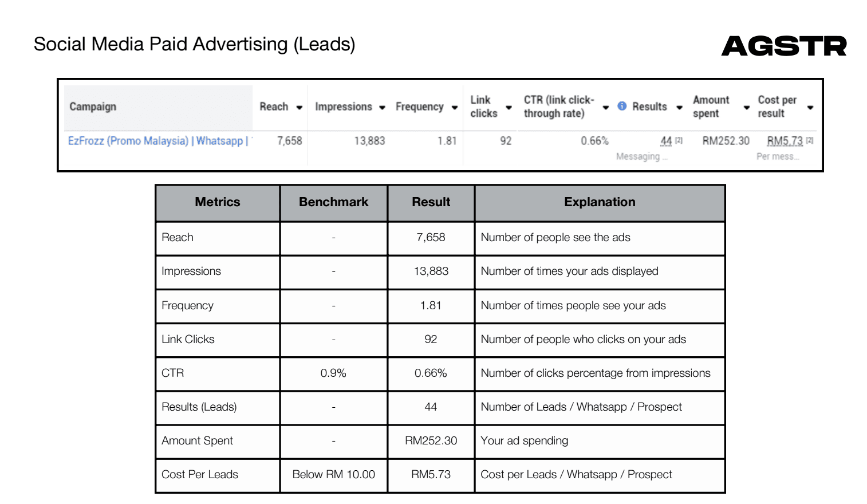Expand the CTR (link click-through rate) dropdown arrow

(605, 107)
